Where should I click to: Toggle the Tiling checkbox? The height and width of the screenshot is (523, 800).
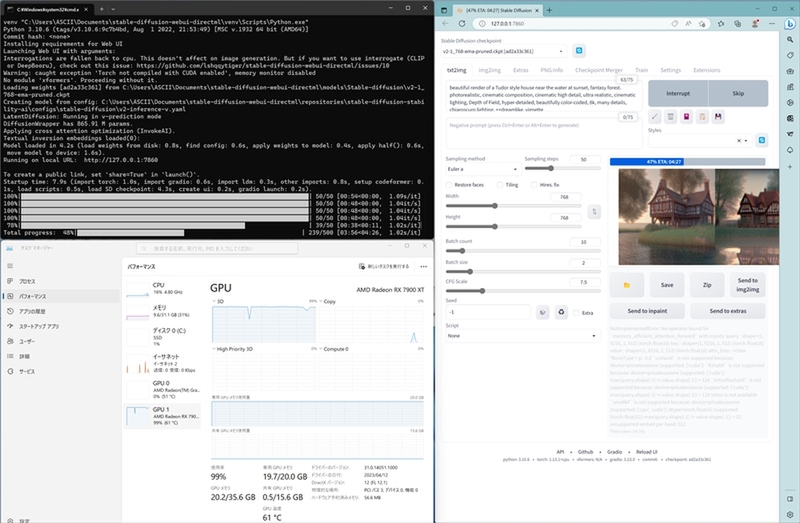pyautogui.click(x=499, y=184)
